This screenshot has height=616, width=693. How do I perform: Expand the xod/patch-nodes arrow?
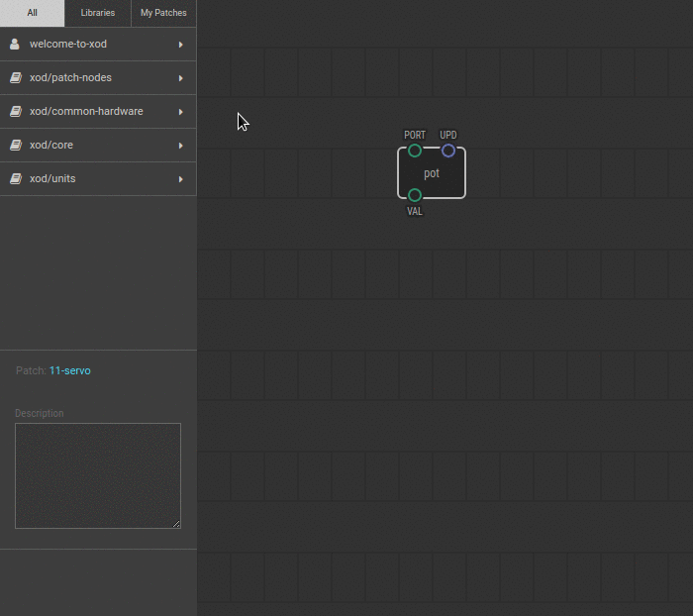pos(180,78)
